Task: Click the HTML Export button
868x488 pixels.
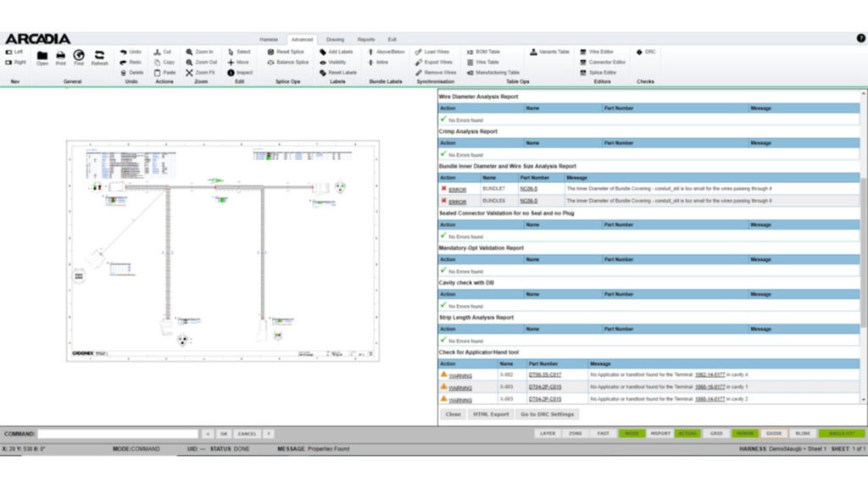Action: 490,414
